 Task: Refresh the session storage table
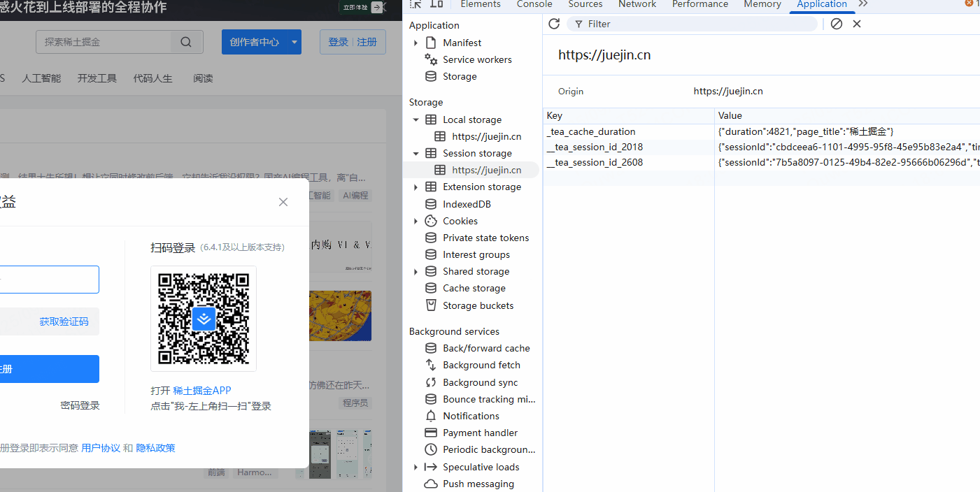[x=553, y=23]
